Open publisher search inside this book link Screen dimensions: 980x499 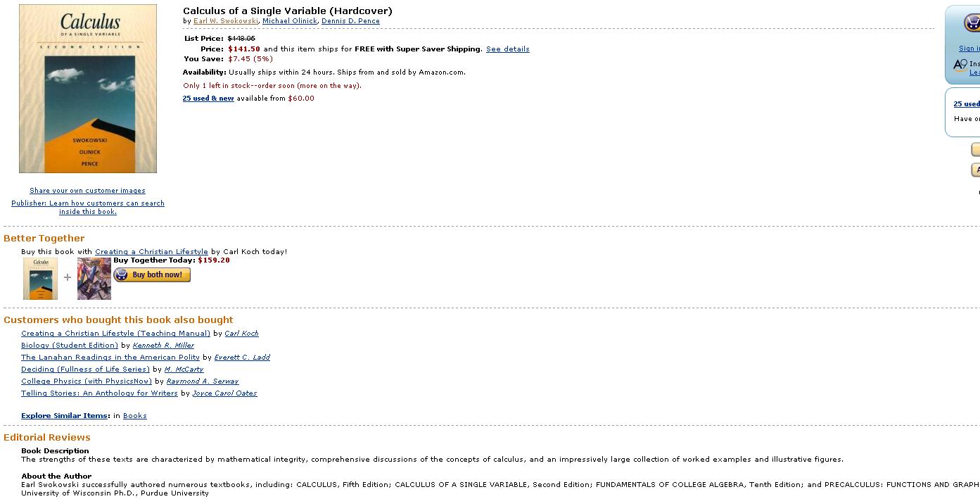pyautogui.click(x=88, y=208)
